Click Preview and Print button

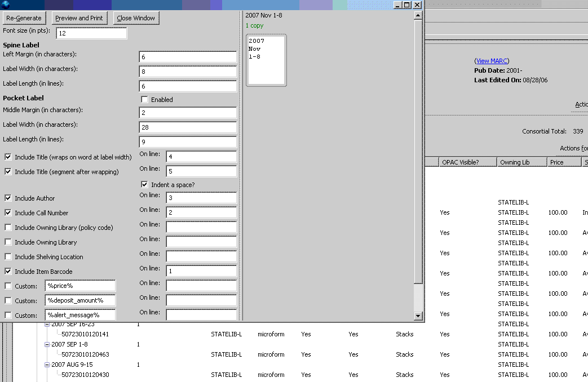pyautogui.click(x=79, y=18)
